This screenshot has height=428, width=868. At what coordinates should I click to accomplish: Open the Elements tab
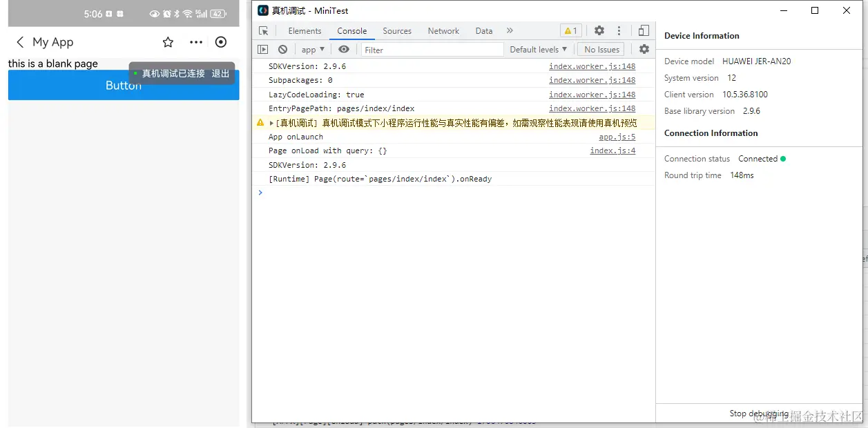pos(305,31)
